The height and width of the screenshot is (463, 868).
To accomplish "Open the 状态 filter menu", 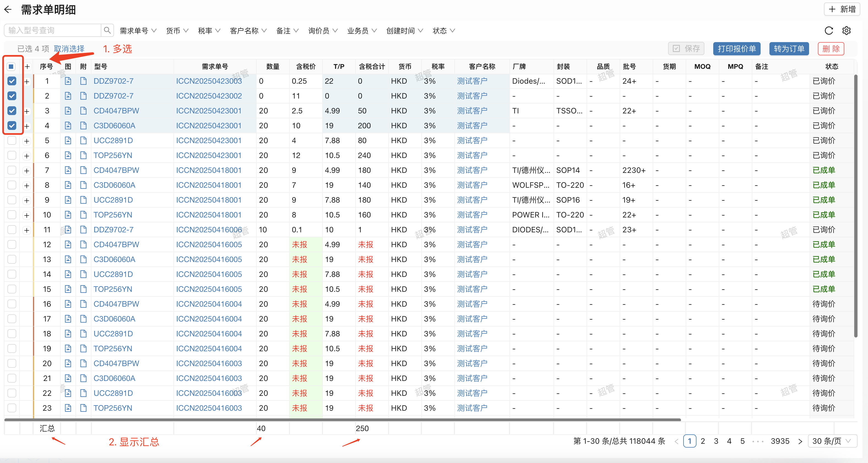I will click(443, 31).
